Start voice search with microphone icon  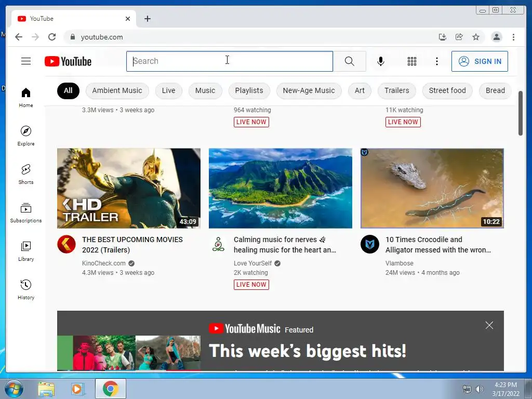[381, 61]
